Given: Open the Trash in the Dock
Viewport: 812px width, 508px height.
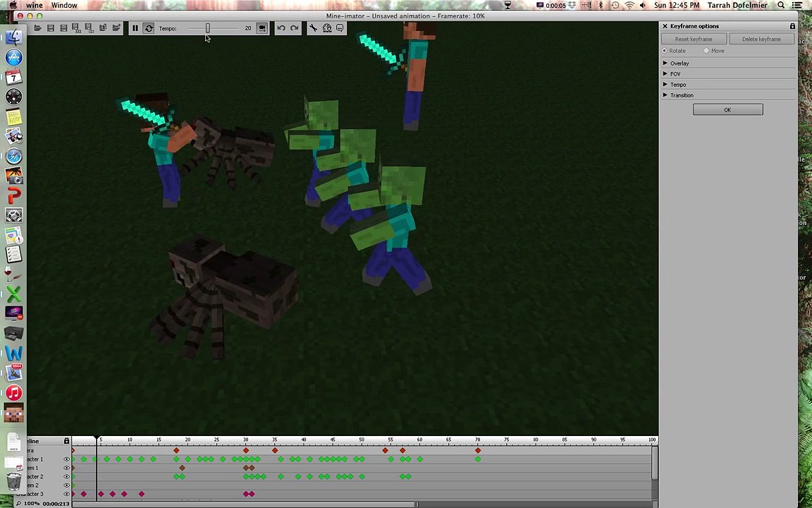Looking at the screenshot, I should point(14,481).
